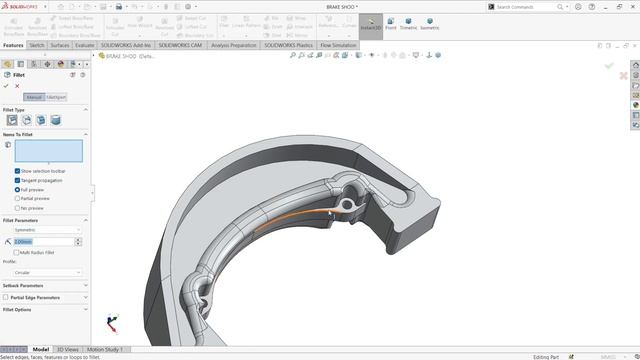Viewport: 640px width, 360px height.
Task: Increase fillet radius with spinner up arrow
Action: tap(78, 240)
